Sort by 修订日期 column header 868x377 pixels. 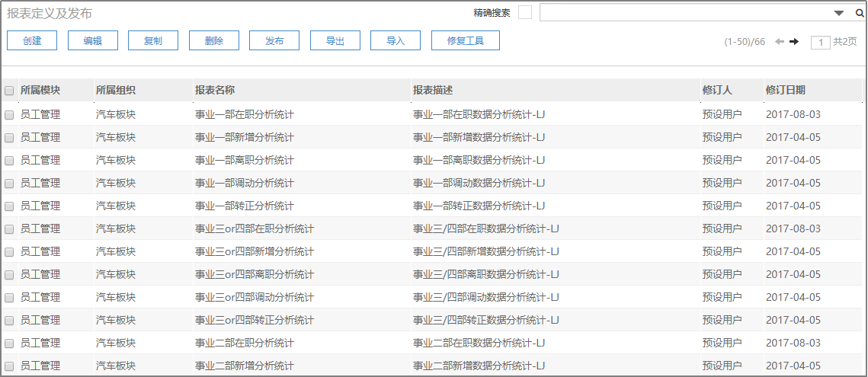(x=785, y=91)
